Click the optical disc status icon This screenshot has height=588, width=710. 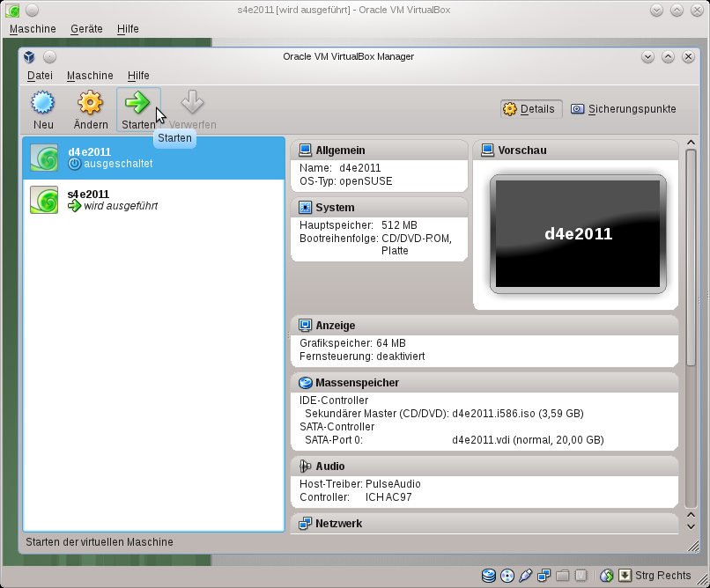coord(507,576)
